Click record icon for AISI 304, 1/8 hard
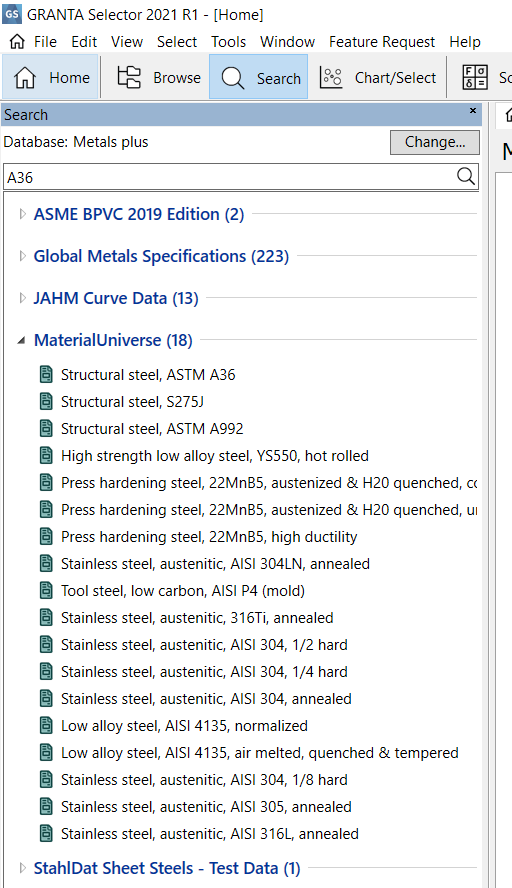 pyautogui.click(x=46, y=780)
